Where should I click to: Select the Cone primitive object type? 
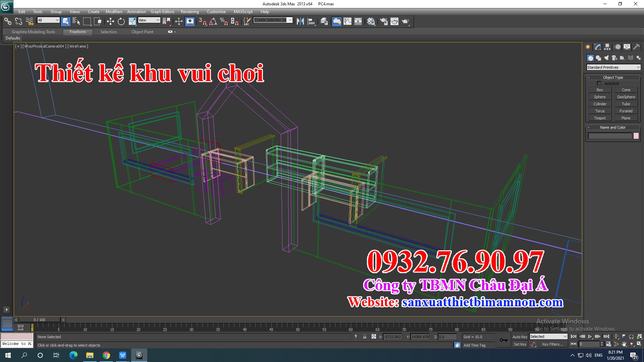coord(626,90)
